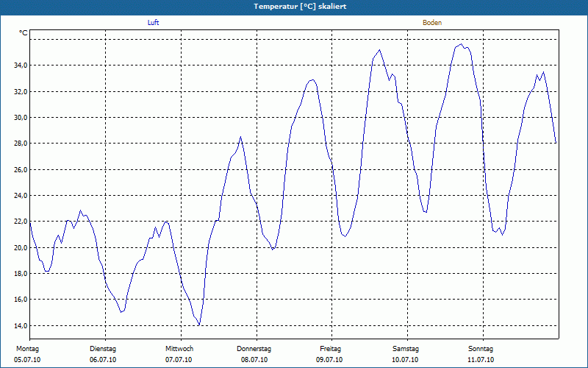The width and height of the screenshot is (588, 368).
Task: Click the date 09.07.10
Action: pyautogui.click(x=329, y=360)
